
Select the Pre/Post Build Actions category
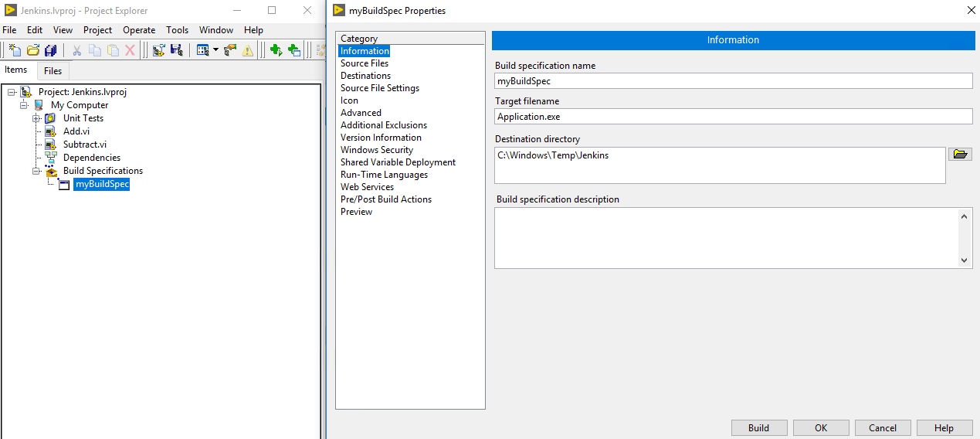[x=386, y=199]
